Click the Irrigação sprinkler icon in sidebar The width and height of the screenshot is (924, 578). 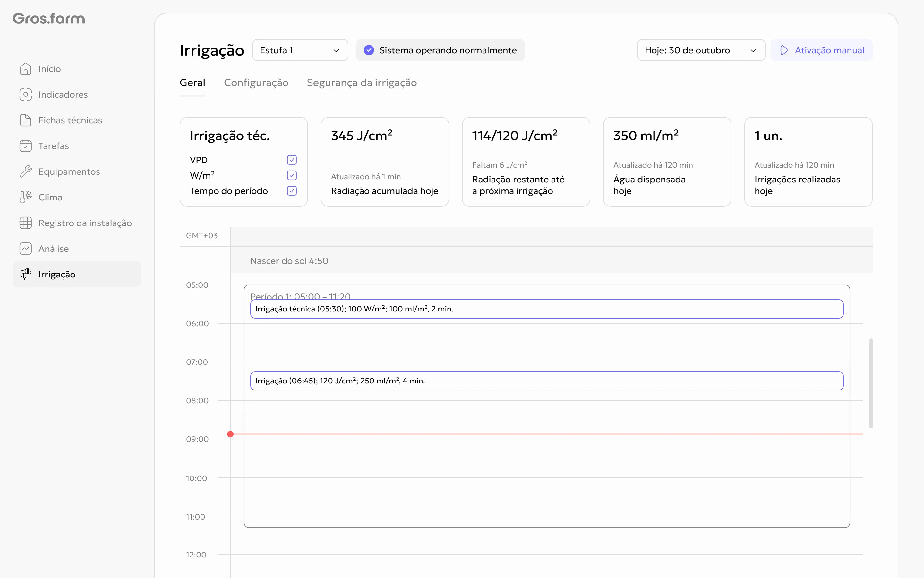[26, 274]
